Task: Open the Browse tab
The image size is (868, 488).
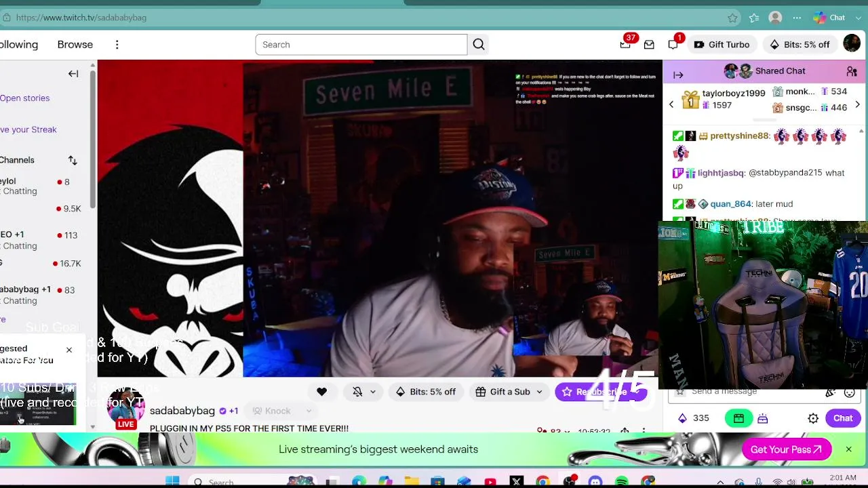Action: (75, 45)
